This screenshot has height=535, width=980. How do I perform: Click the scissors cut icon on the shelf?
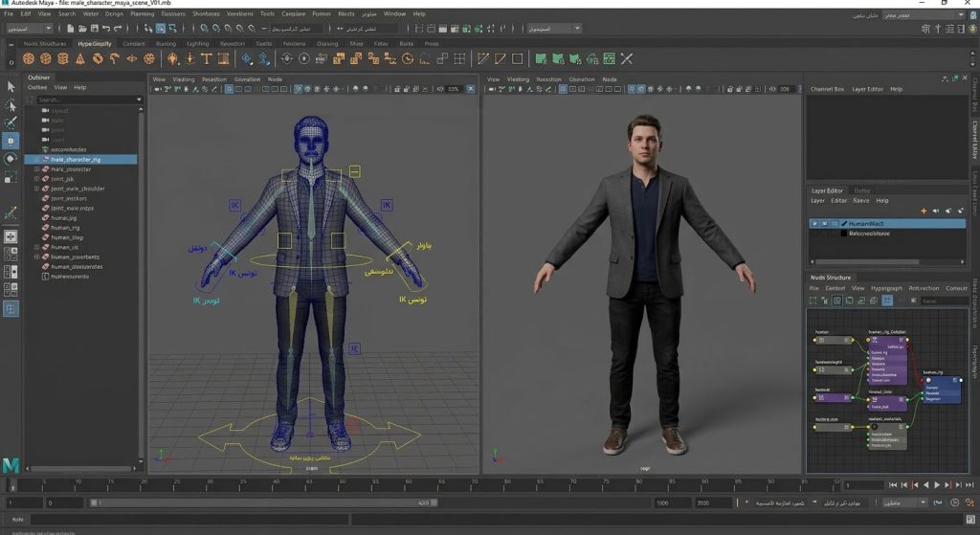point(627,58)
